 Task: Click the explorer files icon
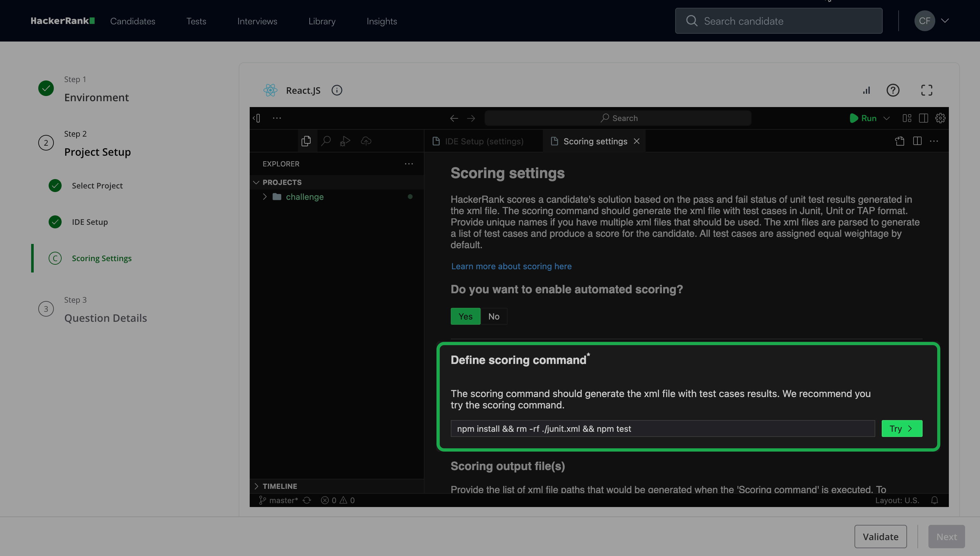tap(306, 141)
